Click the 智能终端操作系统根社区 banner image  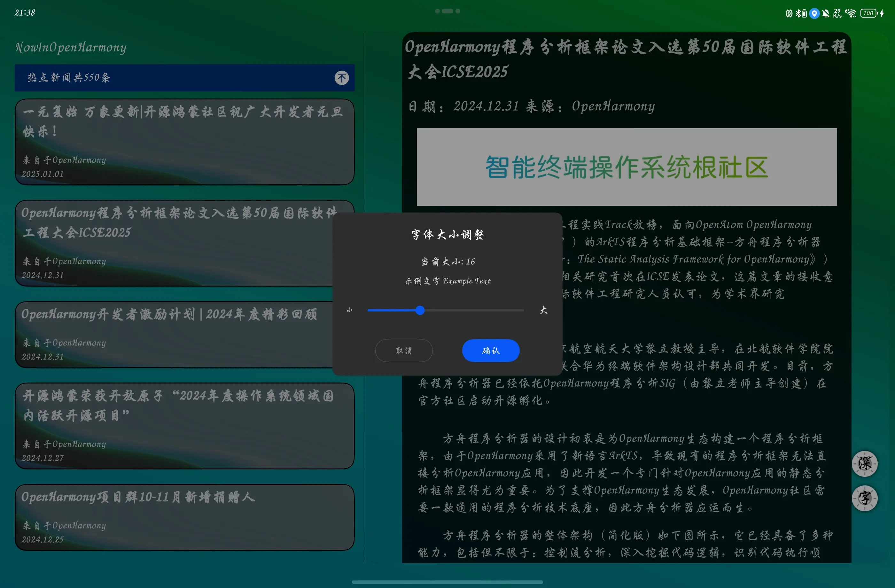626,167
